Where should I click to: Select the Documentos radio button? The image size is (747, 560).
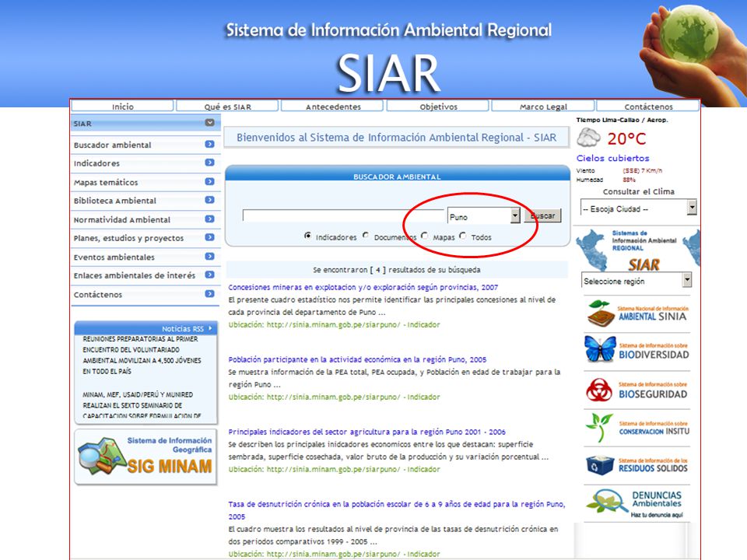(366, 235)
